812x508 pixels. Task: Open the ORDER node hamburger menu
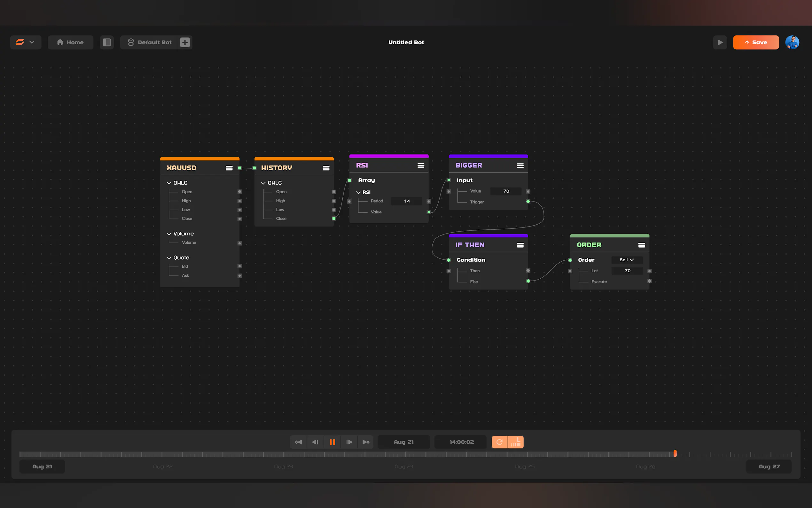tap(641, 245)
